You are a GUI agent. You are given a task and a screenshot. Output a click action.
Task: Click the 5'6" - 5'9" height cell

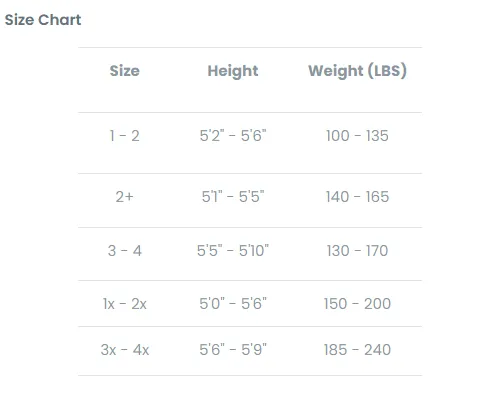click(x=233, y=350)
